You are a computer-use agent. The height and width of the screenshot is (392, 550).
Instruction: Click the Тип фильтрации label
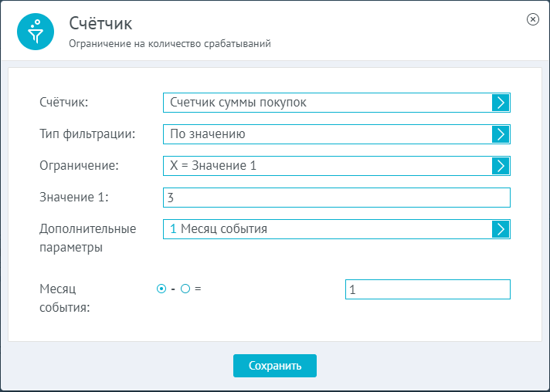click(87, 134)
